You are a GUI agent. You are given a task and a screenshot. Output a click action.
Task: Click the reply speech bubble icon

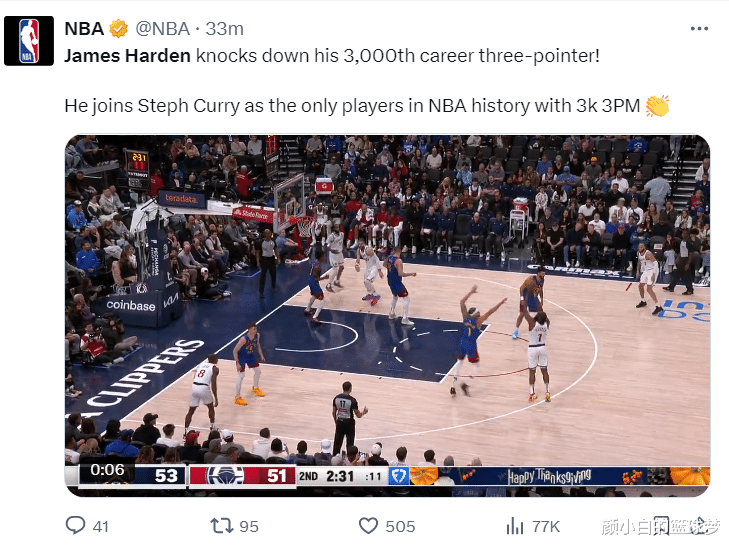(75, 526)
